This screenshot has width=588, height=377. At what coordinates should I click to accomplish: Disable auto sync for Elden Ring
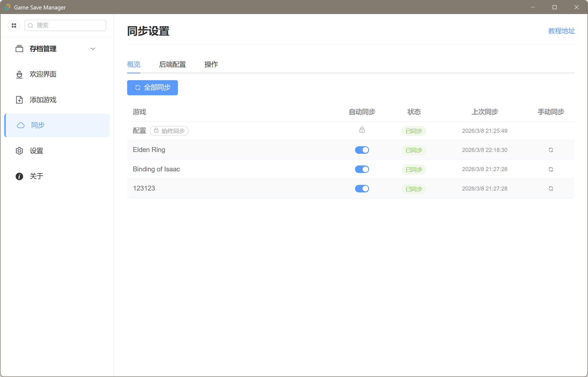(362, 150)
